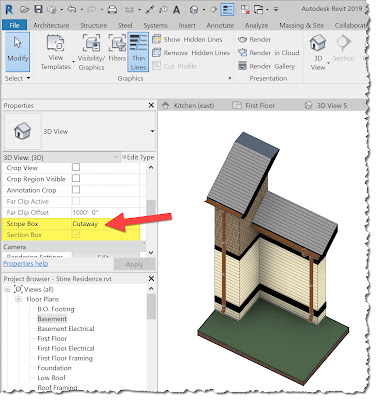Open the Filters tool
The width and height of the screenshot is (376, 400).
click(117, 49)
